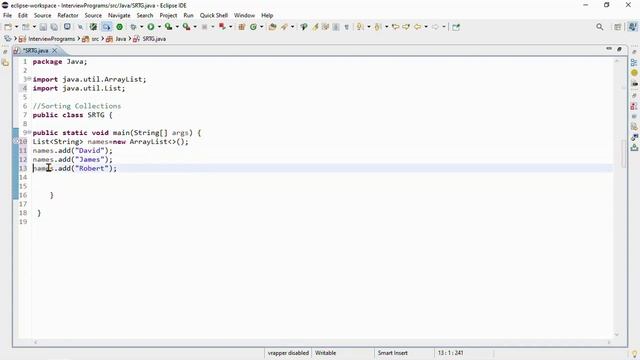Click the Save All icon
The width and height of the screenshot is (640, 360).
tap(54, 27)
